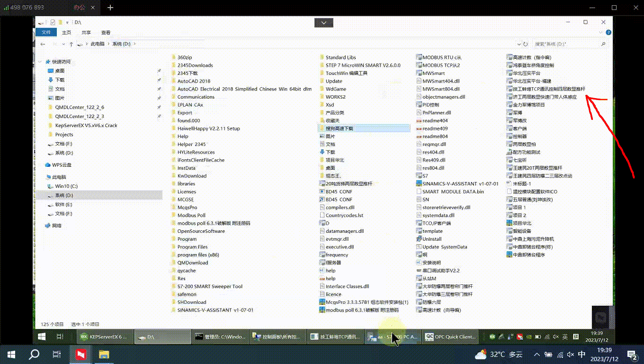The height and width of the screenshot is (364, 644).
Task: Open the notification center with 2 alerts
Action: click(633, 354)
